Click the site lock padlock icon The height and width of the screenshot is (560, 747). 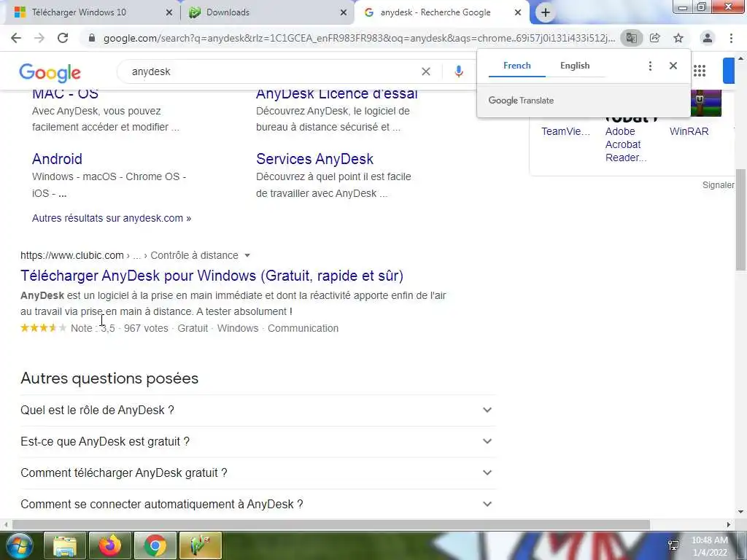tap(92, 38)
